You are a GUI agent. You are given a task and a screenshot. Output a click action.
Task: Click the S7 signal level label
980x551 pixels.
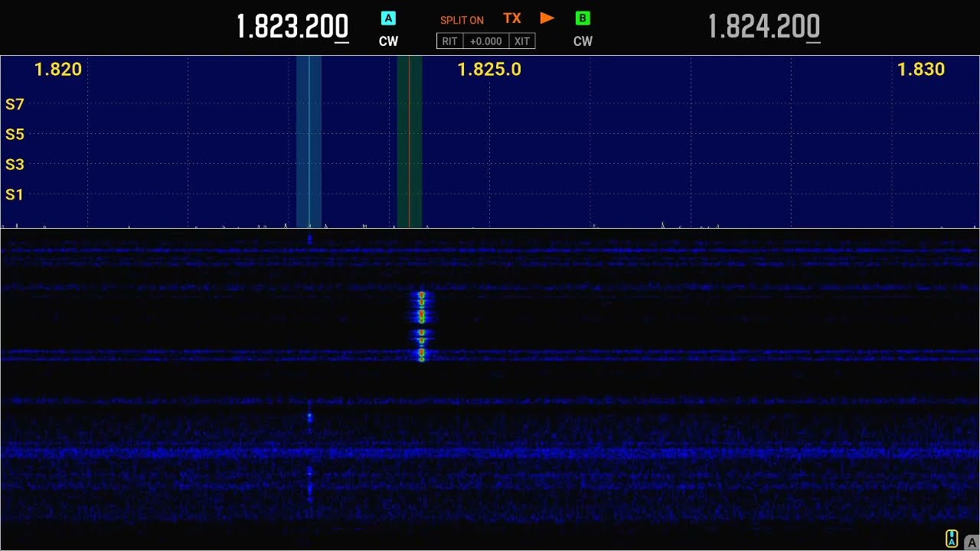point(15,105)
